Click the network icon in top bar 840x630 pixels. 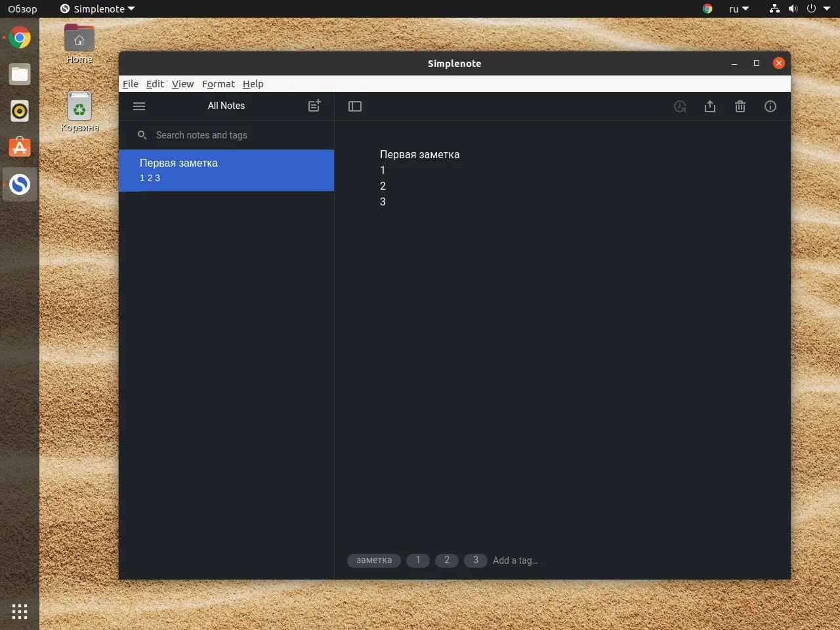[775, 9]
